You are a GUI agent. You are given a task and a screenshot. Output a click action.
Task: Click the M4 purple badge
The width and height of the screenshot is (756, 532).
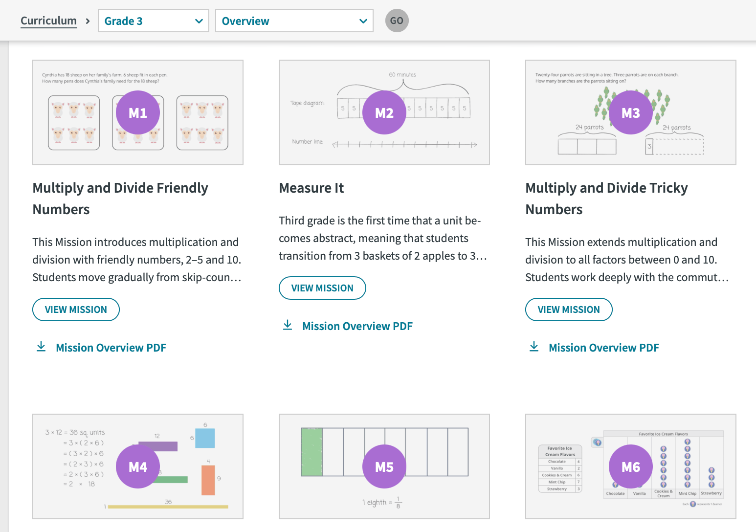click(138, 466)
